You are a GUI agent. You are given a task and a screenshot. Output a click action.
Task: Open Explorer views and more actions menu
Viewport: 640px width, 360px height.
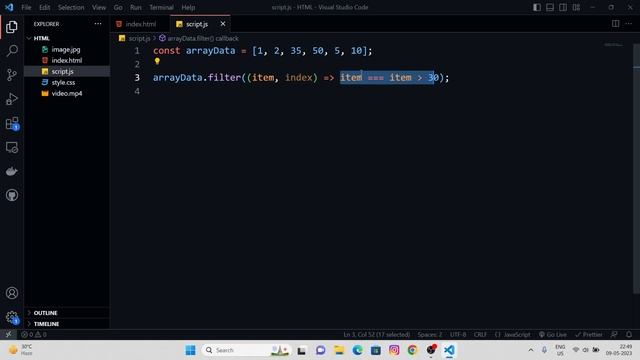pos(98,24)
